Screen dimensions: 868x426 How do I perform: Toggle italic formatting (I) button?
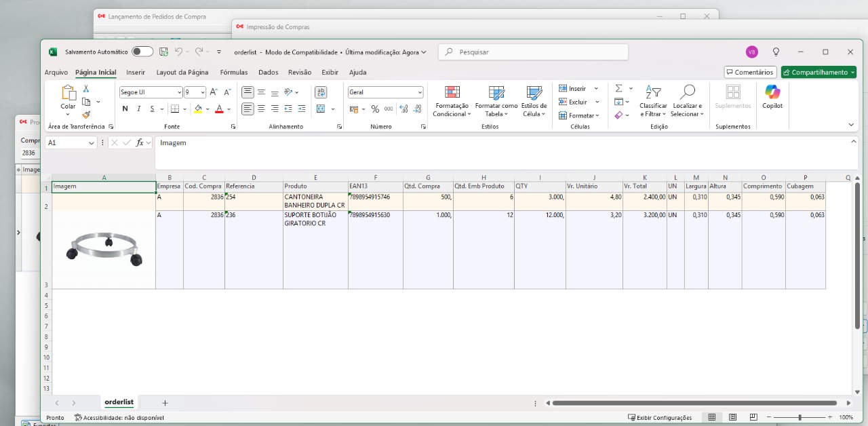tap(139, 109)
